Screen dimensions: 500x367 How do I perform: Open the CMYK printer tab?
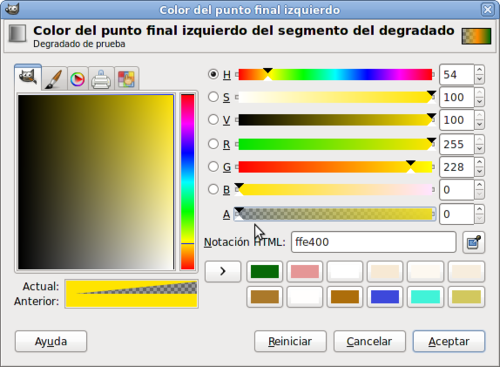tap(101, 79)
